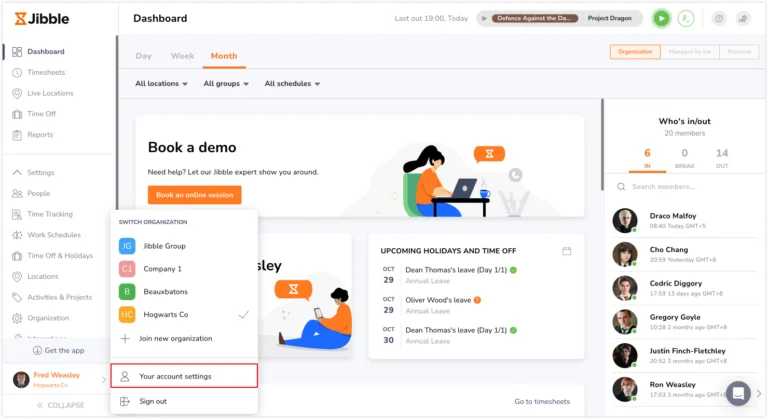Viewport: 768px width, 419px height.
Task: Open the All groups dropdown
Action: (226, 84)
